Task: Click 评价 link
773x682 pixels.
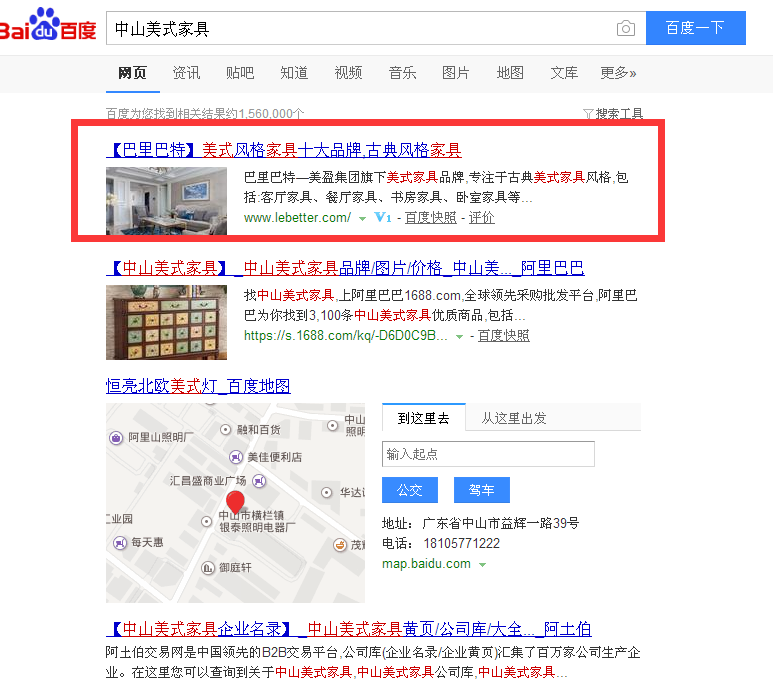Action: 482,217
